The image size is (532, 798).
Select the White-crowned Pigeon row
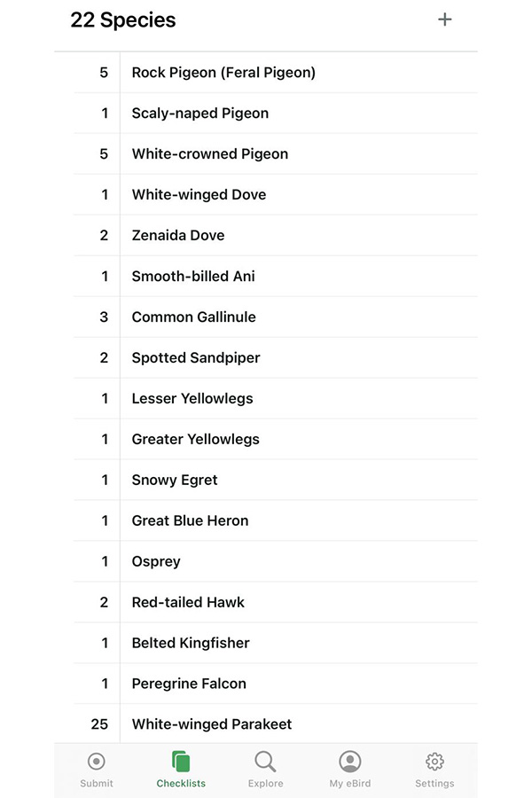pyautogui.click(x=210, y=154)
